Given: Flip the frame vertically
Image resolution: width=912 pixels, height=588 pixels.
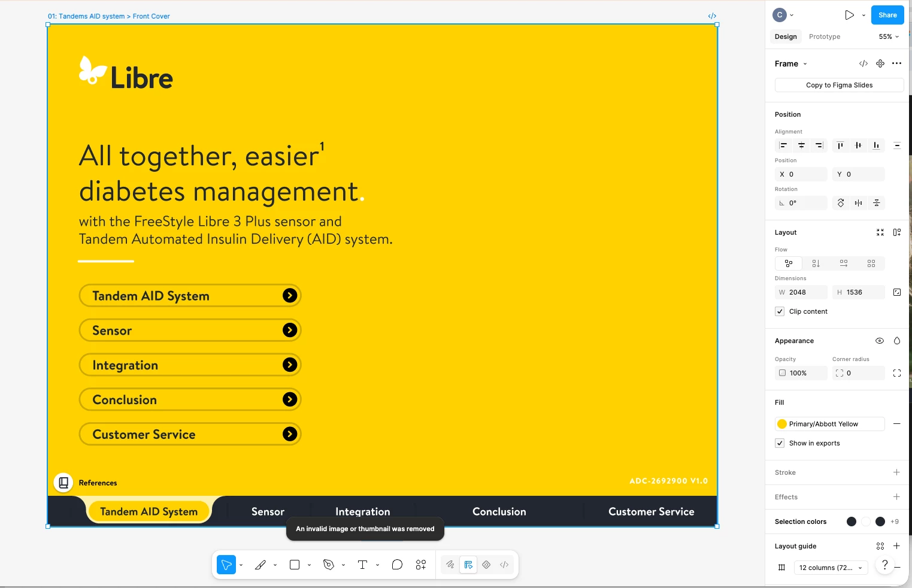Looking at the screenshot, I should pyautogui.click(x=877, y=203).
